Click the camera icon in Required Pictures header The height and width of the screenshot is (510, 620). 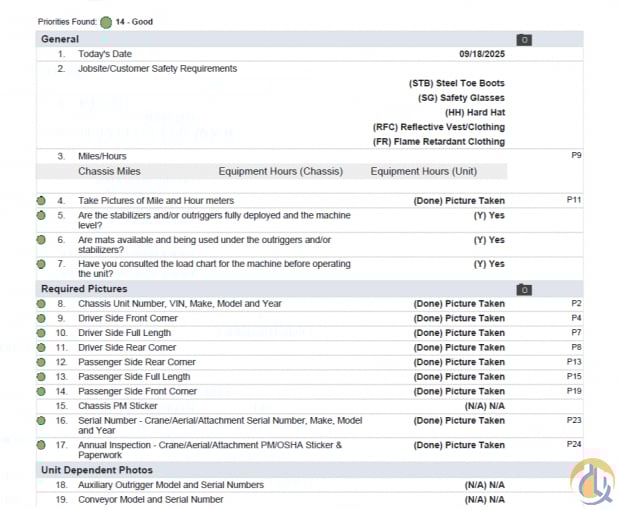click(524, 289)
